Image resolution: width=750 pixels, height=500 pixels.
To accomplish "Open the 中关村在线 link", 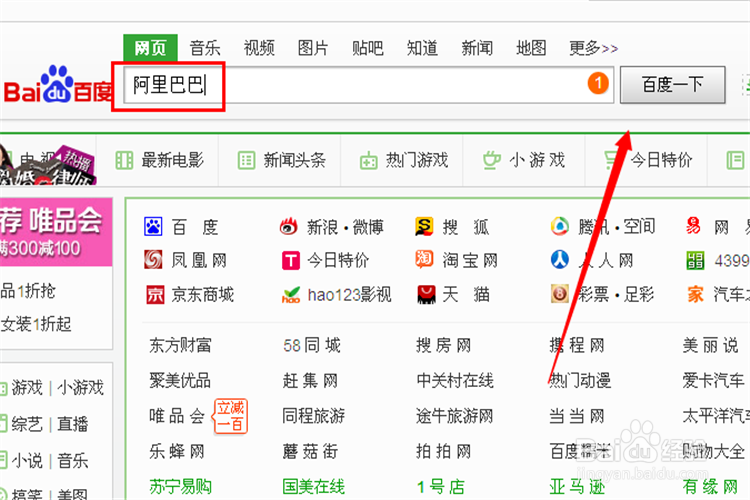I will [x=455, y=380].
